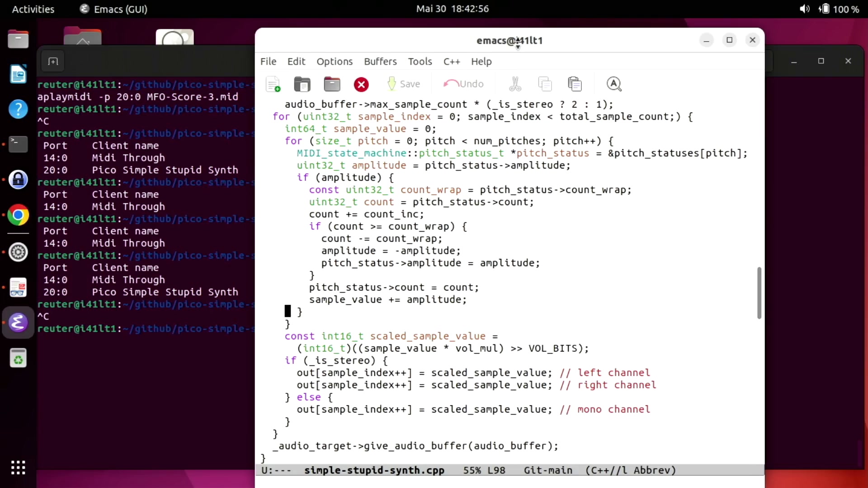
Task: Click the '// mono channel' comment
Action: [x=604, y=409]
